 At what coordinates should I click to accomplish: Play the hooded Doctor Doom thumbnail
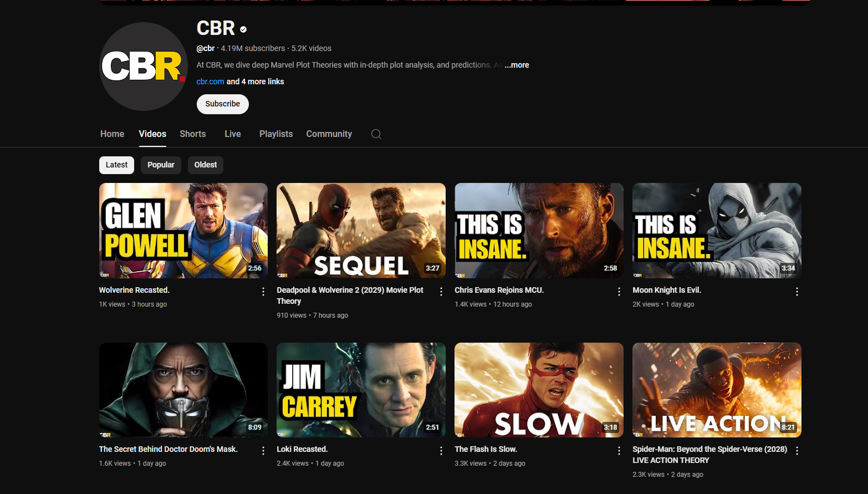(x=183, y=390)
